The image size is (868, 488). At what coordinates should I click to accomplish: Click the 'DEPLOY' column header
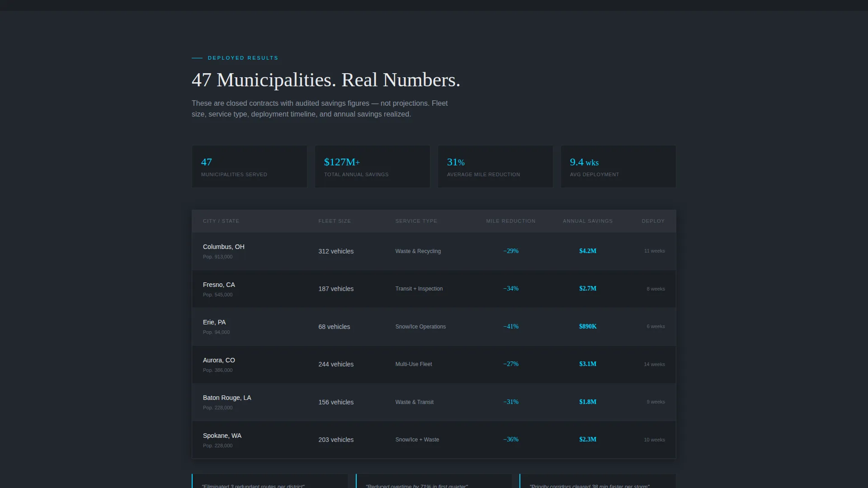653,221
